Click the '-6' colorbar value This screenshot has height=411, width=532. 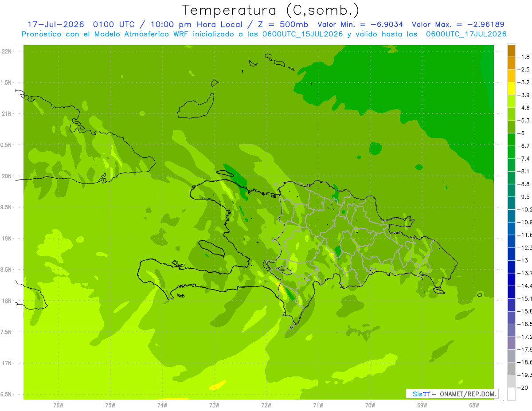tap(522, 133)
